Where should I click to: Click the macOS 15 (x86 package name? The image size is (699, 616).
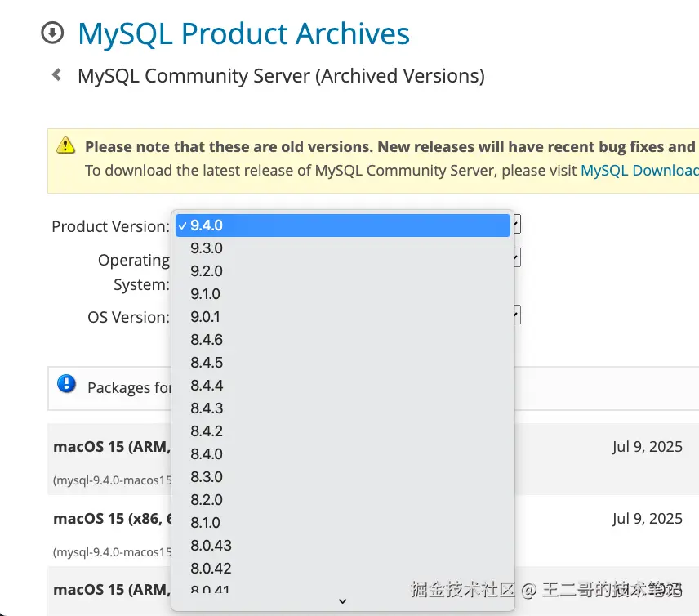113,518
